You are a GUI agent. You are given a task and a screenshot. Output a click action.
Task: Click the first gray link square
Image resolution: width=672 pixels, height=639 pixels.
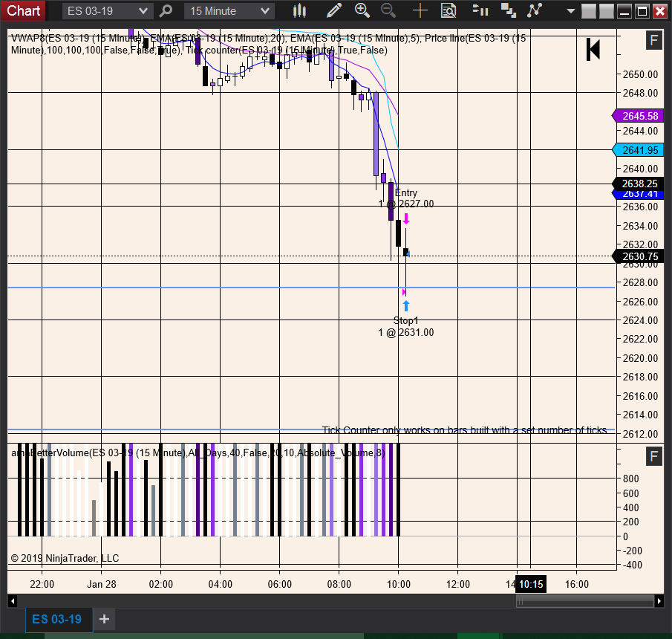(x=589, y=11)
